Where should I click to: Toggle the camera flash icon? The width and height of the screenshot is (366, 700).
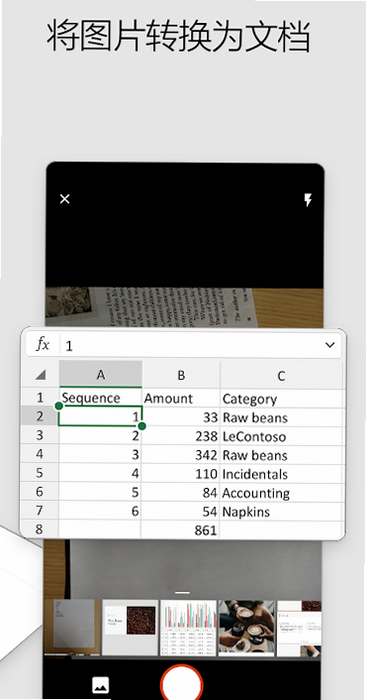click(308, 200)
